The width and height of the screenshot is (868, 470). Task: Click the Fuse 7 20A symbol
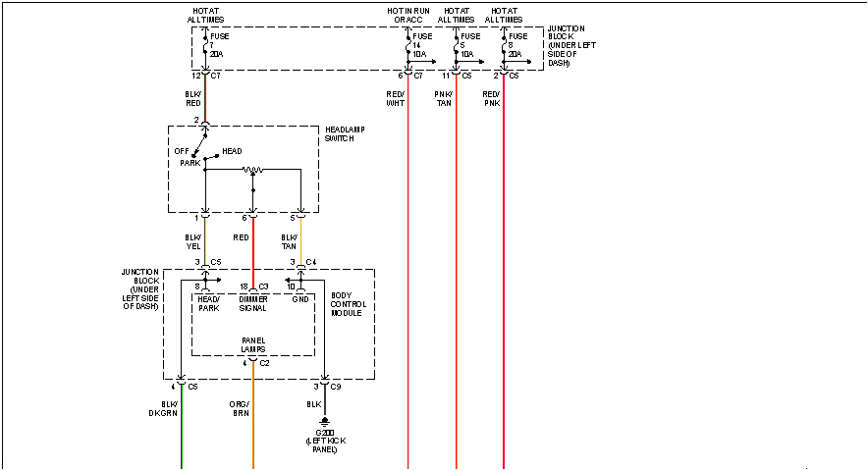click(x=205, y=47)
